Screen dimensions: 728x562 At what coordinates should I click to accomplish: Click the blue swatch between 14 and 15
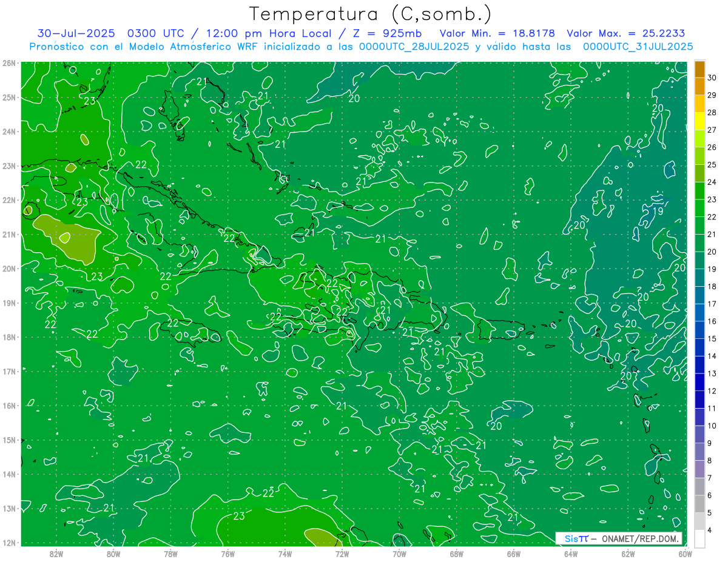tap(699, 347)
